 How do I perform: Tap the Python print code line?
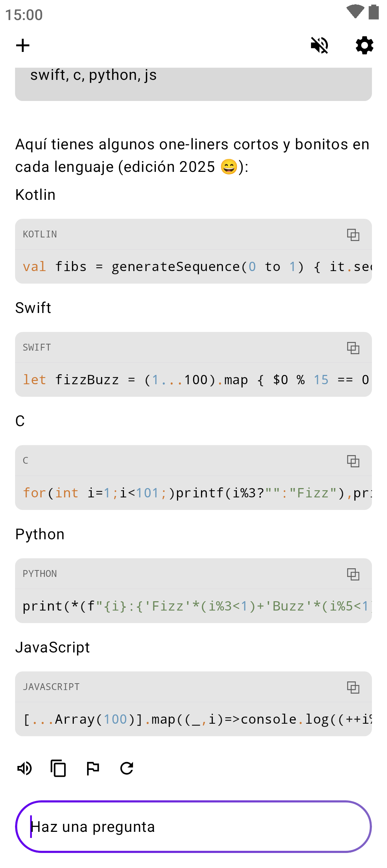(193, 606)
